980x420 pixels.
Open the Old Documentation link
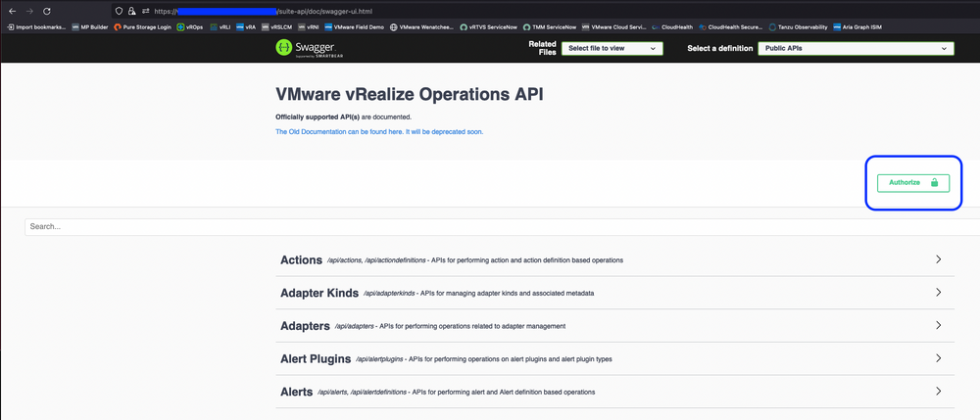click(x=379, y=132)
